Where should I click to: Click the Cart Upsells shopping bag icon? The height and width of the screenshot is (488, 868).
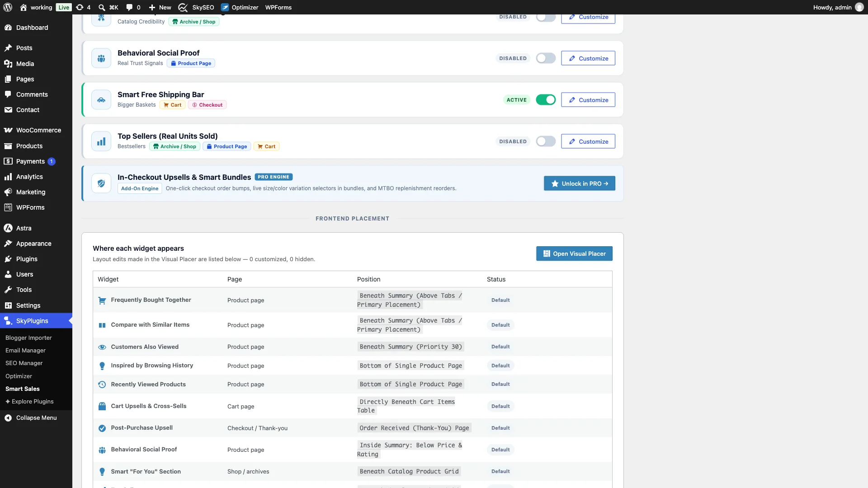pyautogui.click(x=102, y=406)
